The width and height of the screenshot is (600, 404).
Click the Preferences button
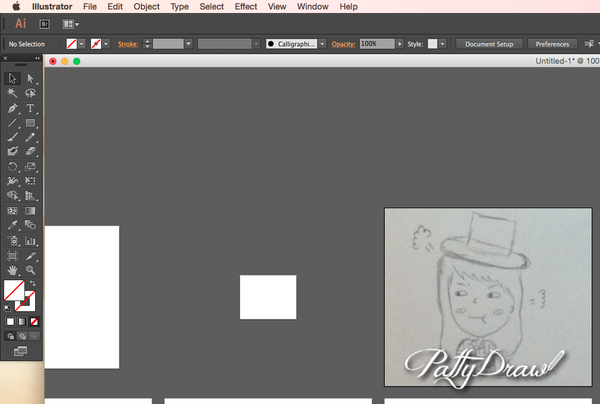pos(552,44)
